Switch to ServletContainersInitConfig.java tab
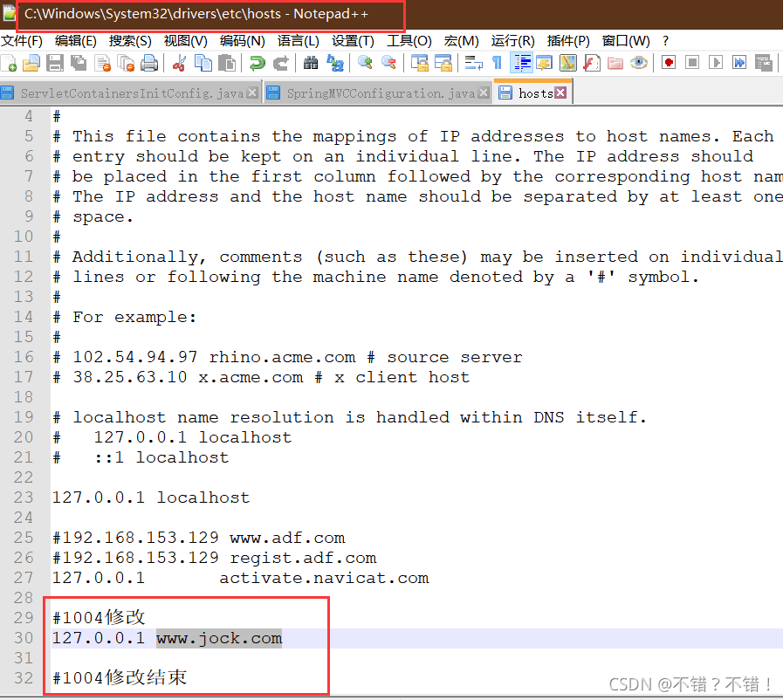Viewport: 783px width, 700px height. [x=131, y=93]
